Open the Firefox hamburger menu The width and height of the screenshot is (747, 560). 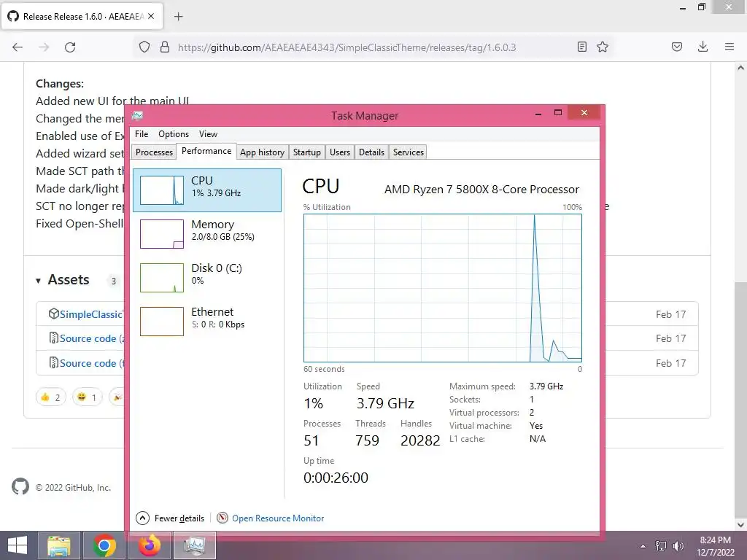(729, 47)
